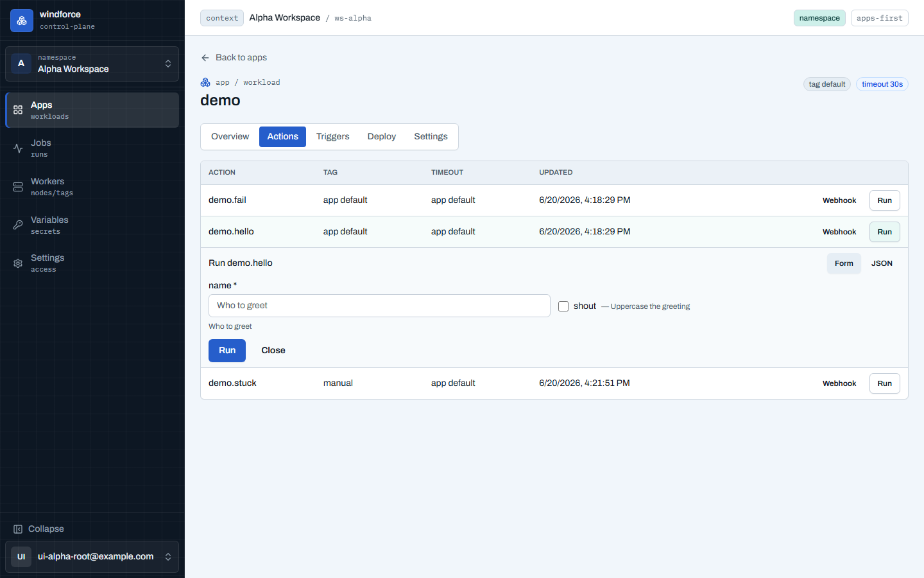Submit the blue Run button in form
Screen dimensions: 924x578
[227, 351]
